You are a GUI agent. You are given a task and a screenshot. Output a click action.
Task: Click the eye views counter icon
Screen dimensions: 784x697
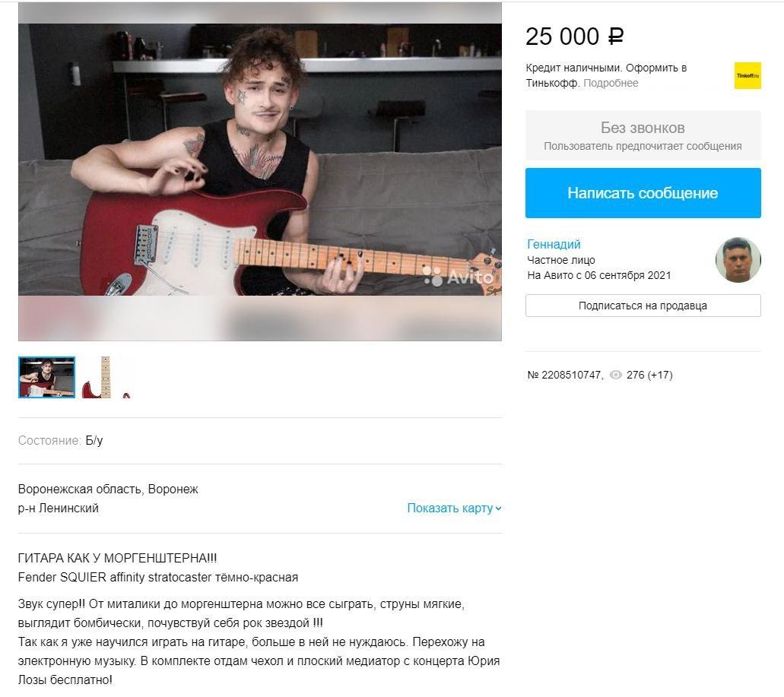[616, 375]
